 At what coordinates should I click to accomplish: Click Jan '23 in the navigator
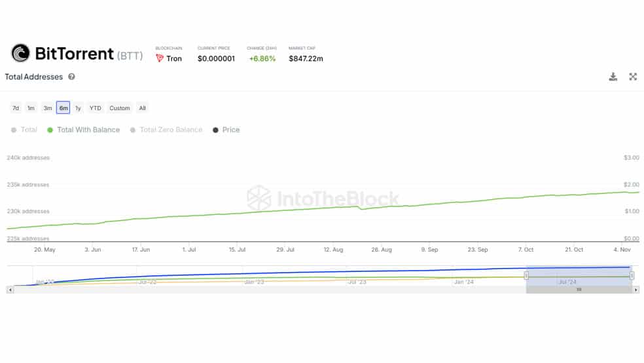point(254,282)
